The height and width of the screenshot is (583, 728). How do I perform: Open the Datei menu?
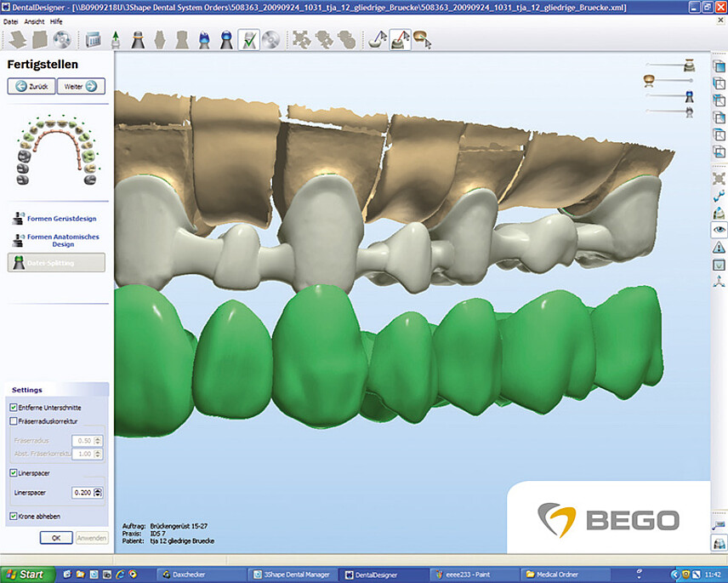(11, 20)
